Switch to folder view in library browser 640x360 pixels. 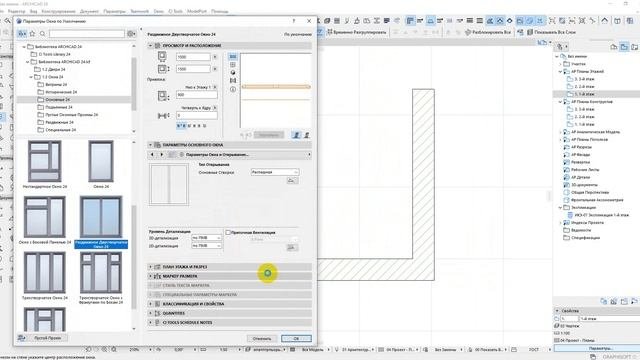[22, 34]
